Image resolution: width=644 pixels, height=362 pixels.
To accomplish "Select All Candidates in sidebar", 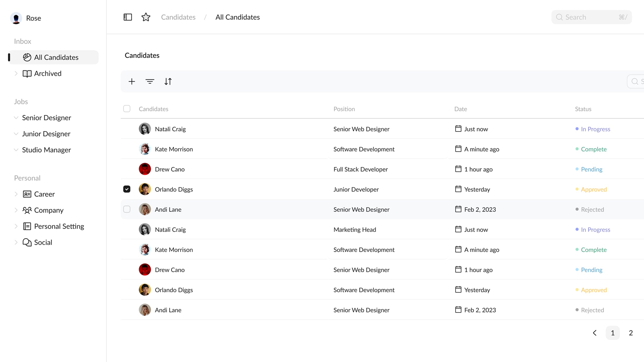I will click(56, 57).
